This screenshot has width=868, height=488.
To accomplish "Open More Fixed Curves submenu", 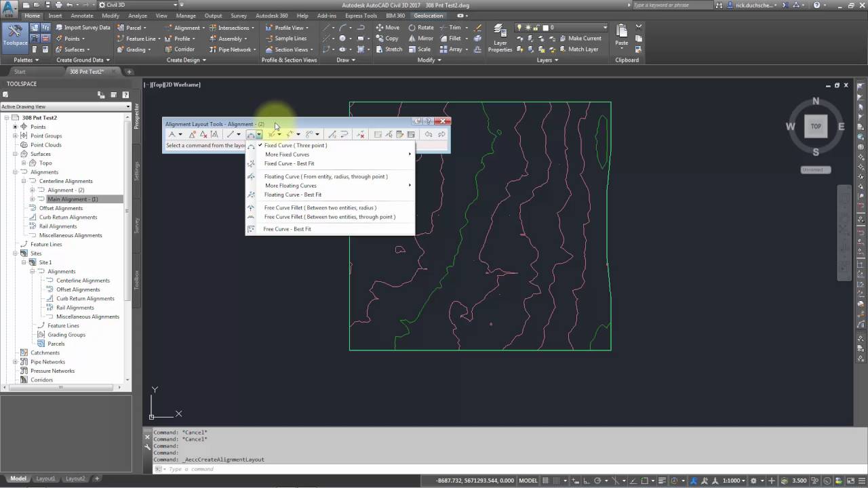I will 330,155.
